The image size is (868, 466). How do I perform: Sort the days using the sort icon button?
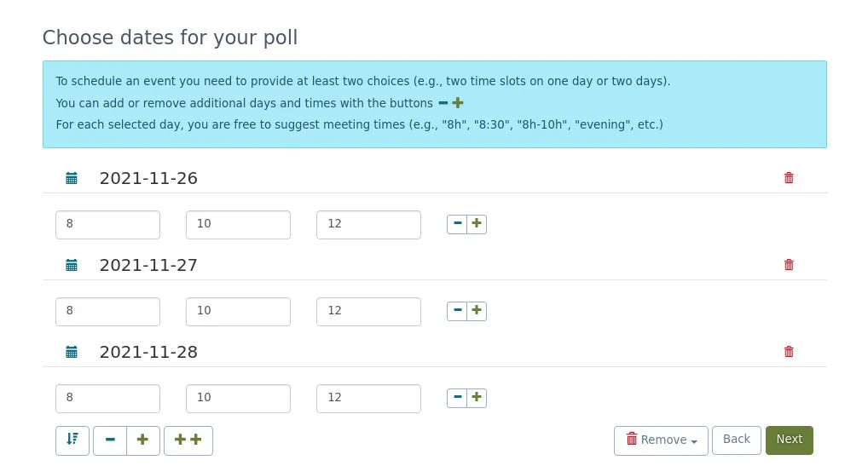[72, 440]
